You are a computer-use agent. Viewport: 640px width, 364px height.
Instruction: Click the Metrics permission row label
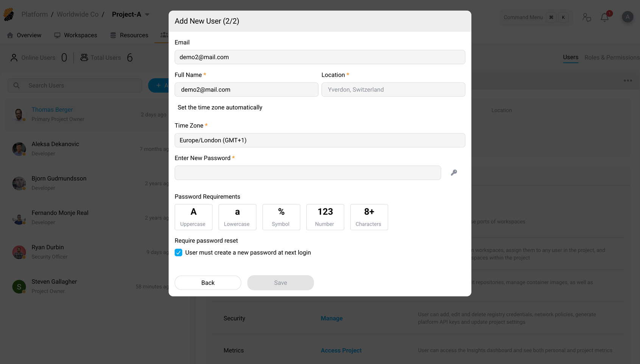coord(234,350)
